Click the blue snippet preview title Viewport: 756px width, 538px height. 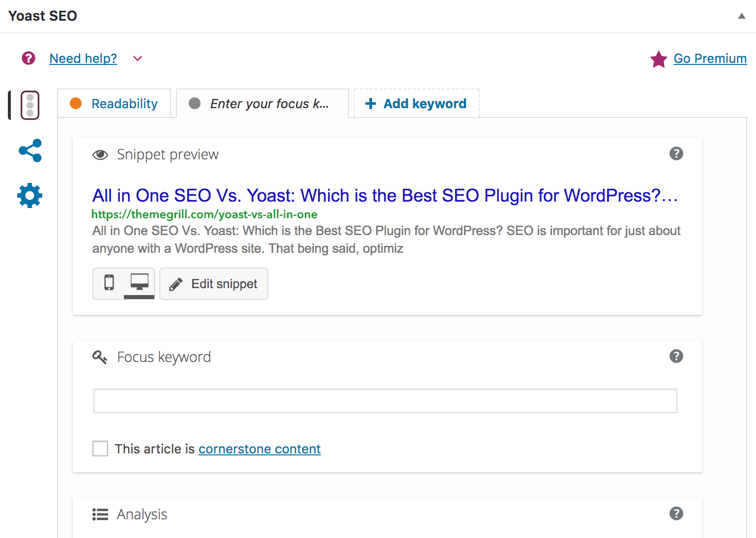click(x=385, y=196)
